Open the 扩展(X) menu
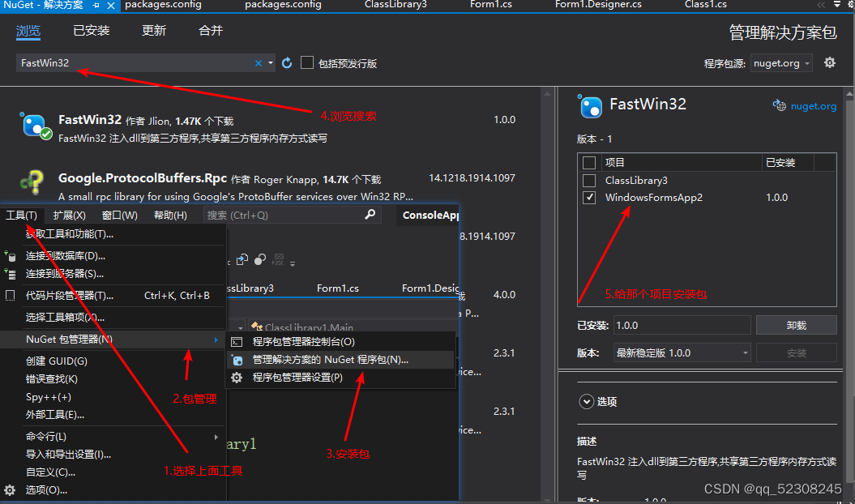 (x=69, y=215)
